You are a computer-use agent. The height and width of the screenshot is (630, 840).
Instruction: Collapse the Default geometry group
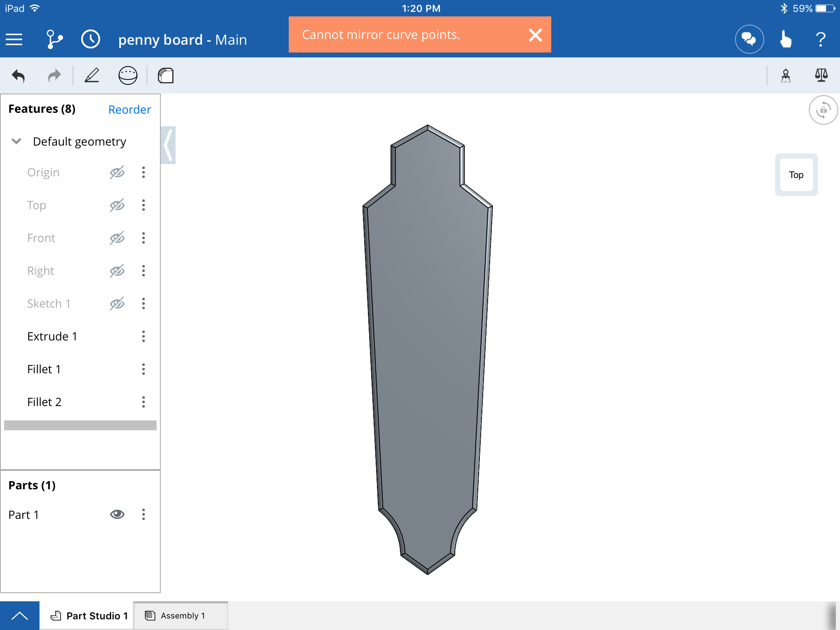[x=16, y=142]
